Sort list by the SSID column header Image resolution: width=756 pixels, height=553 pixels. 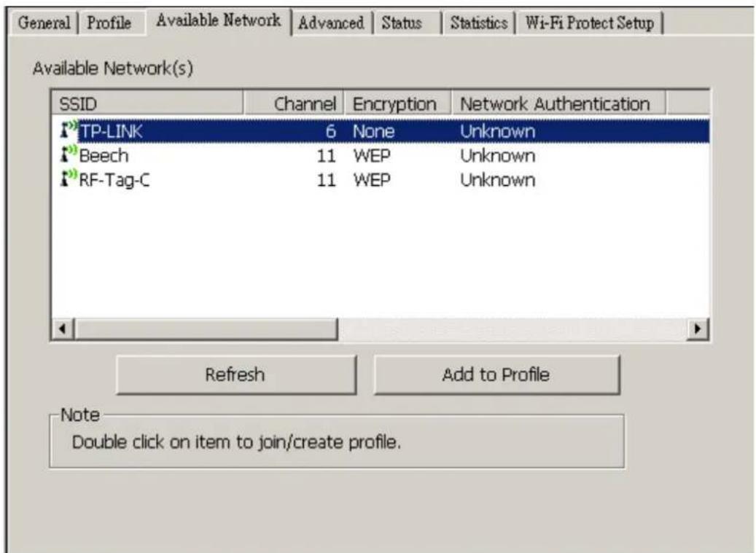(x=147, y=103)
